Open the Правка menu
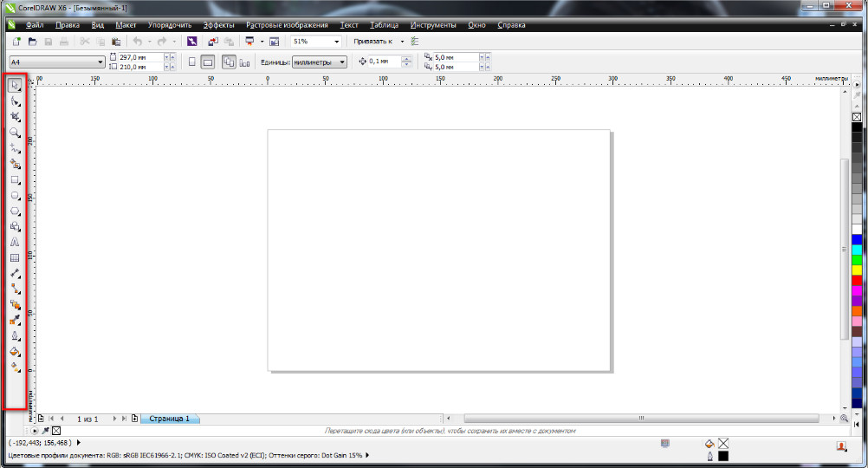 coord(68,25)
